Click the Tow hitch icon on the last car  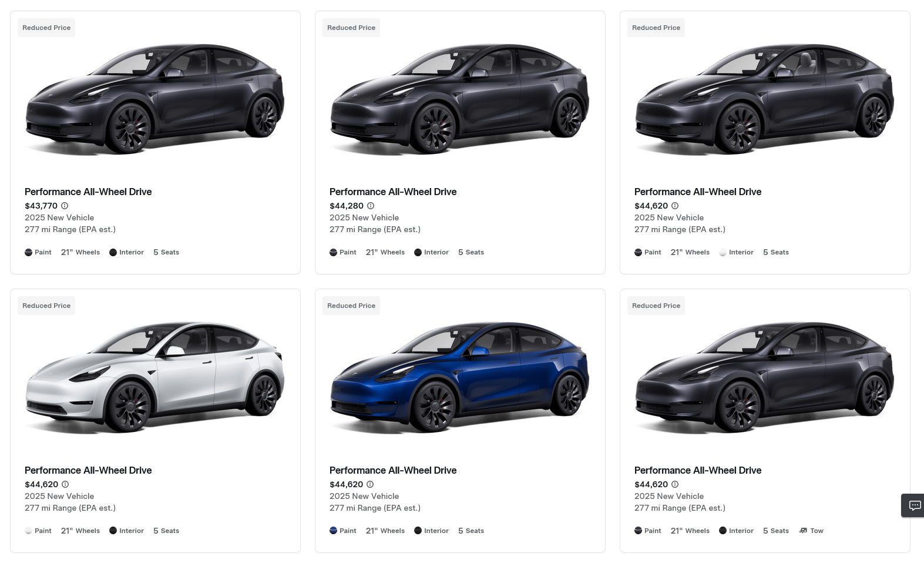(x=803, y=531)
